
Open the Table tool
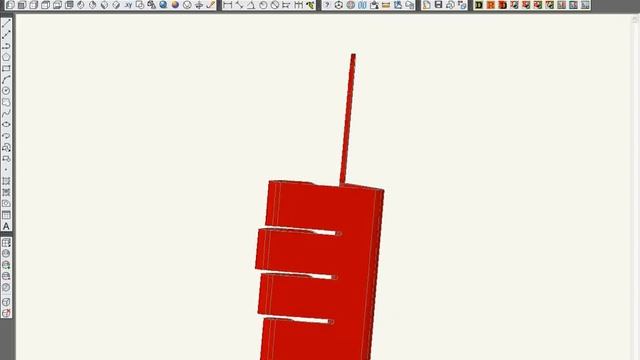pyautogui.click(x=6, y=215)
